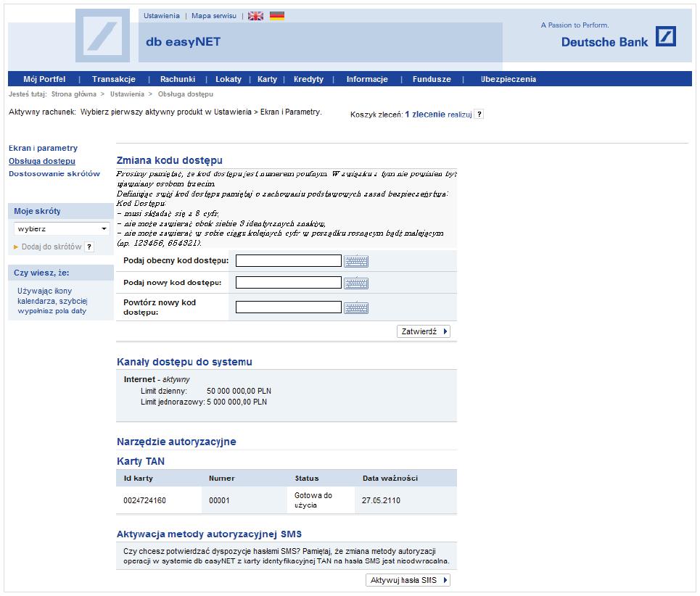The width and height of the screenshot is (700, 596).
Task: Click expiry date 27.05.2110
Action: click(382, 500)
